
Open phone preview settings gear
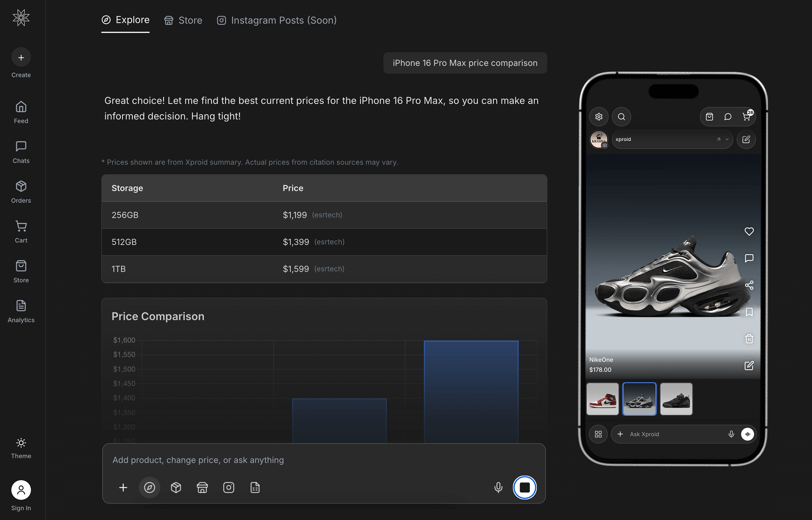click(x=599, y=116)
